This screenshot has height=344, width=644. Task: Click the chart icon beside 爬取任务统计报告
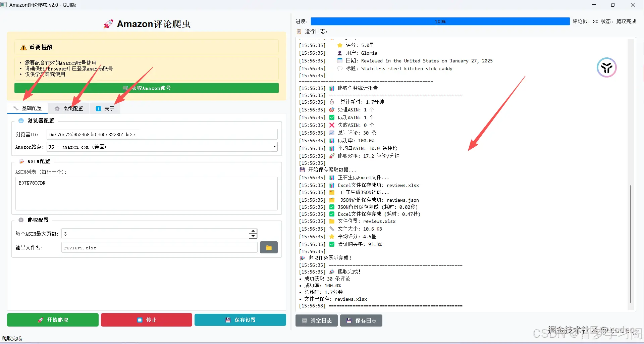332,88
